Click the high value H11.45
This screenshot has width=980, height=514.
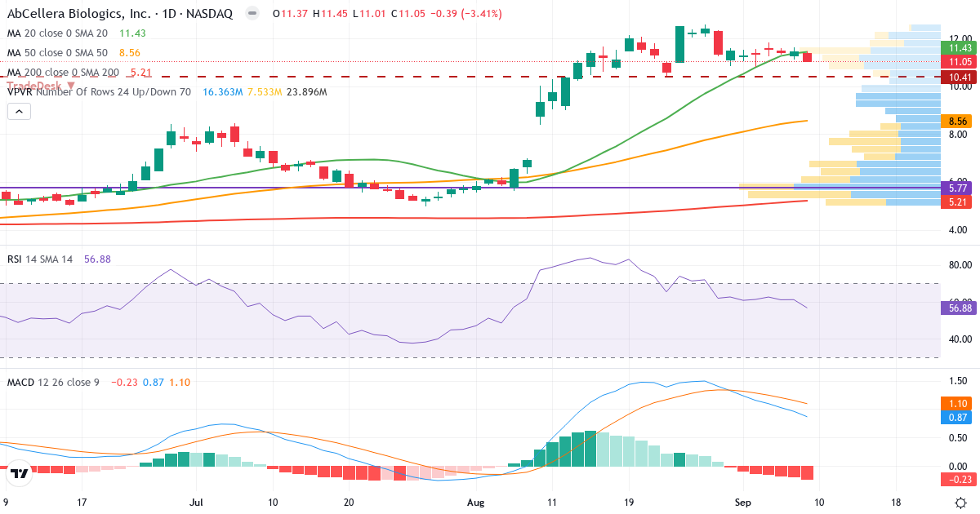[x=331, y=14]
